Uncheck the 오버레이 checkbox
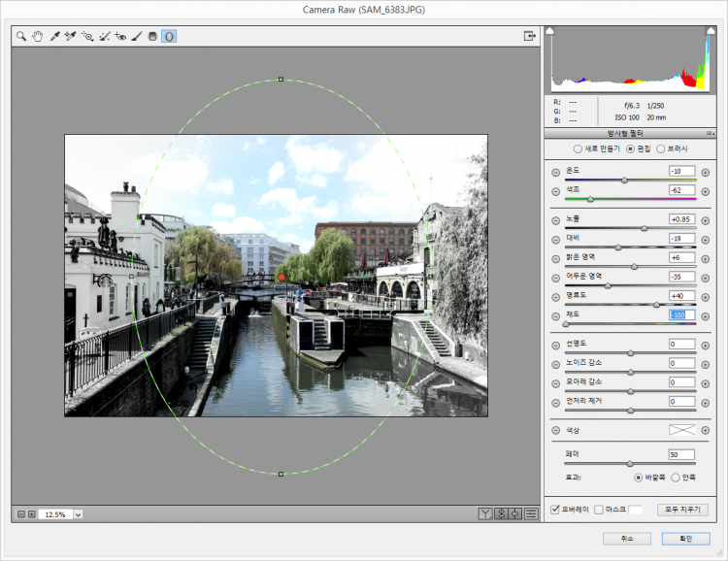728x561 pixels. pyautogui.click(x=555, y=510)
